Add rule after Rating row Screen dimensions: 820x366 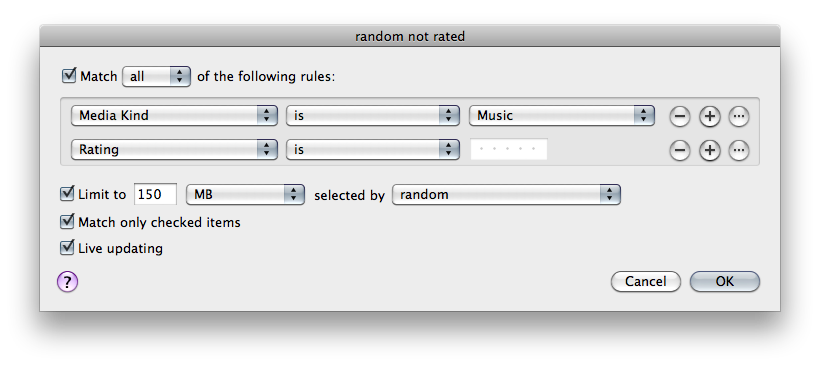[709, 151]
